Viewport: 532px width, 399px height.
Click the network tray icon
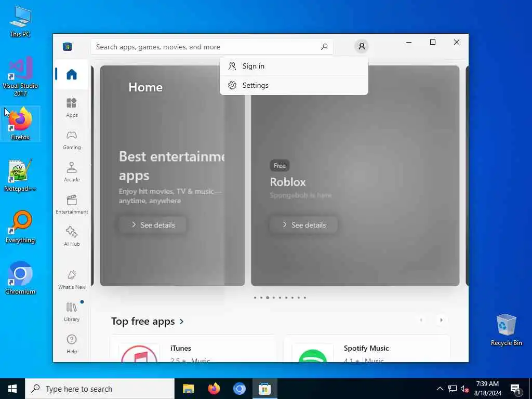tap(453, 389)
